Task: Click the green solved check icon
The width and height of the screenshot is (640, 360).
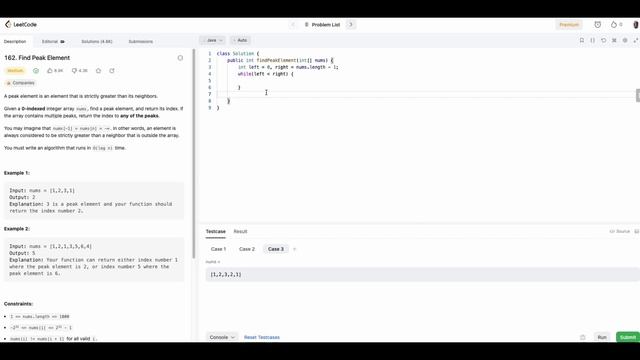Action: 36,71
